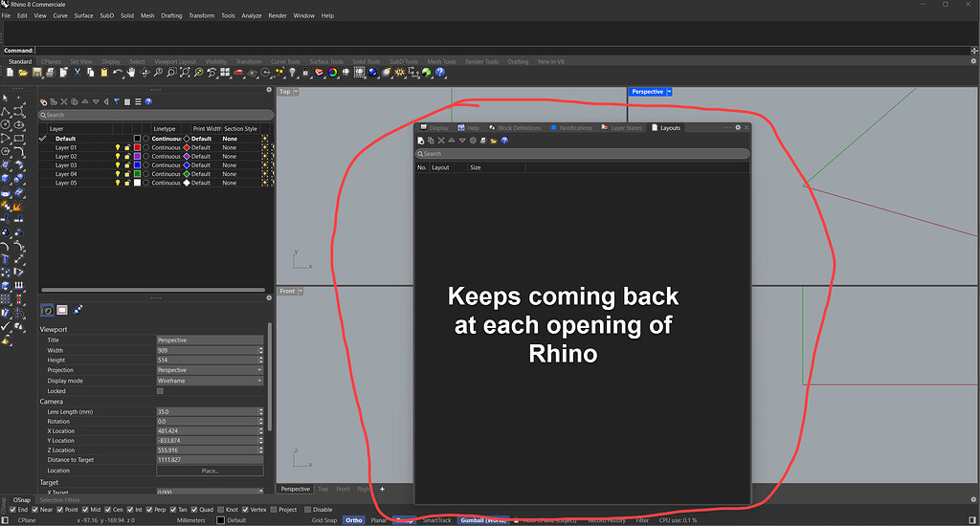Click the blue sphere render icon
The image size is (980, 526).
[372, 73]
